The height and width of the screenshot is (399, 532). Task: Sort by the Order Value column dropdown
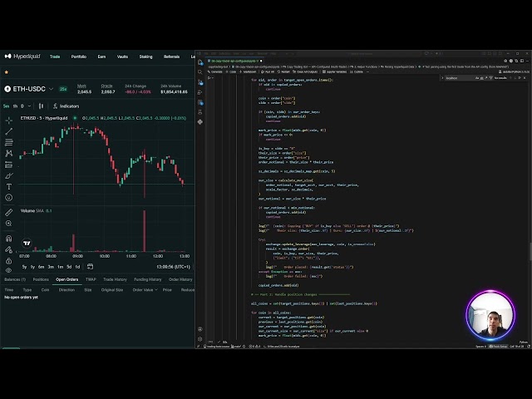(145, 290)
